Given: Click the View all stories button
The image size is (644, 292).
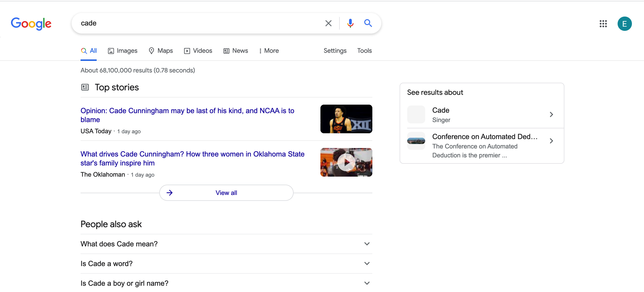Looking at the screenshot, I should [226, 193].
